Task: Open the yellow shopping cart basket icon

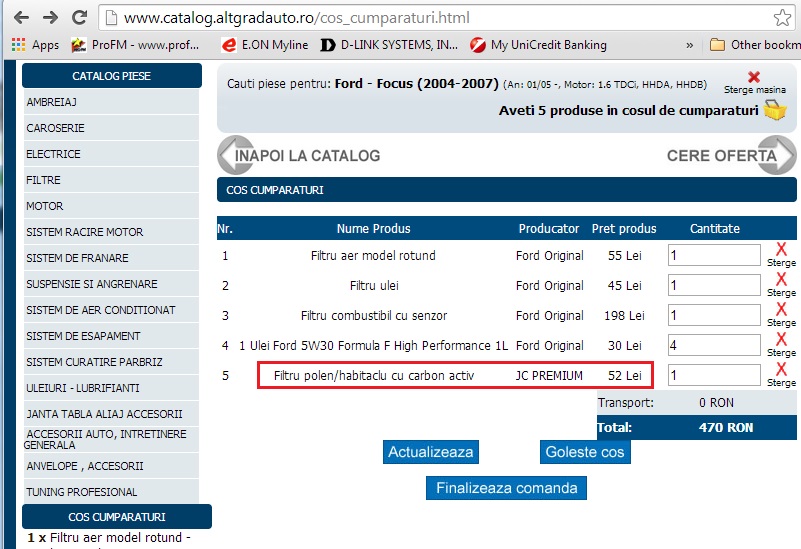Action: (775, 111)
